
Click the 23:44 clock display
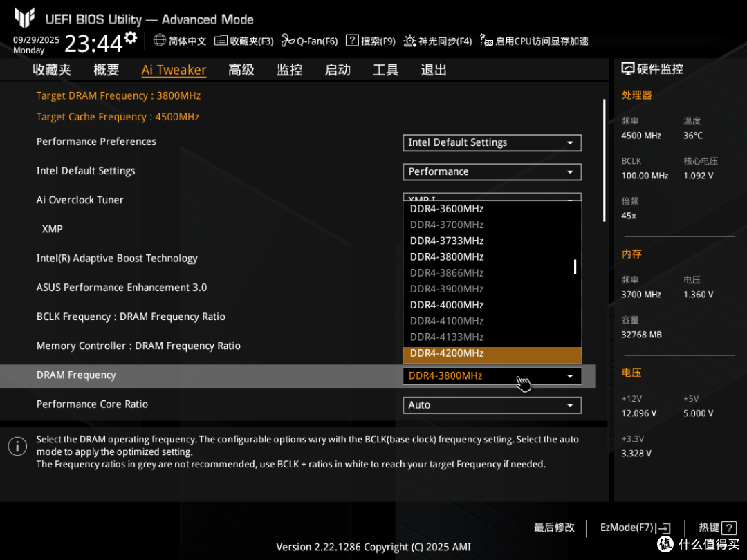click(x=93, y=44)
